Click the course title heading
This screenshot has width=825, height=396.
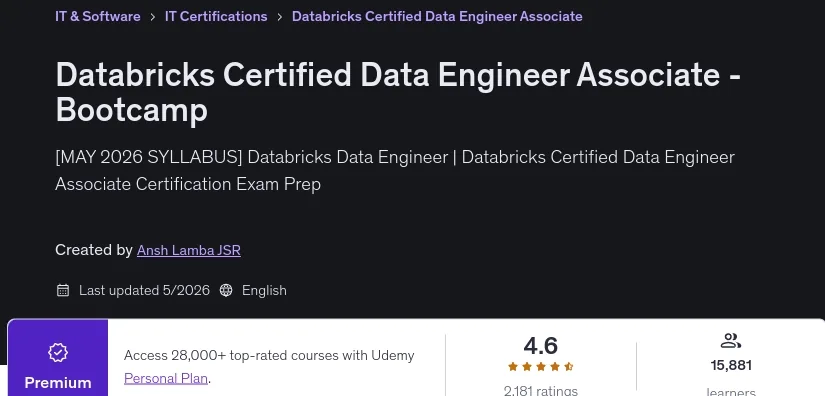tap(398, 92)
